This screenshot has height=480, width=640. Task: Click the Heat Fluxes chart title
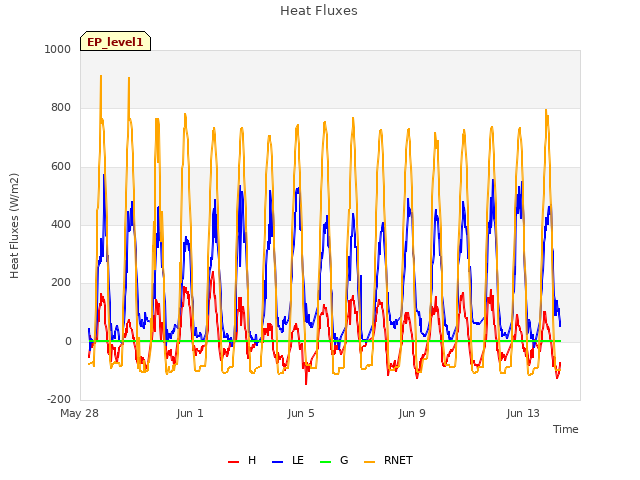[x=319, y=11]
